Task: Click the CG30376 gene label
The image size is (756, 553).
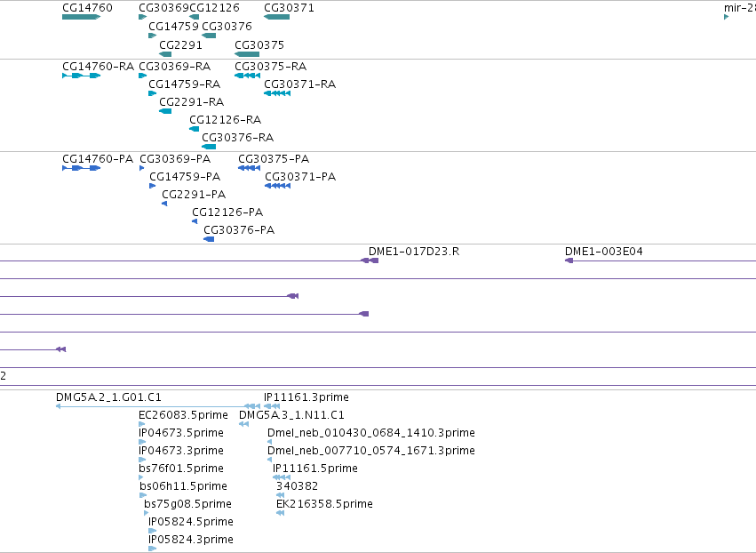Action: 227,27
